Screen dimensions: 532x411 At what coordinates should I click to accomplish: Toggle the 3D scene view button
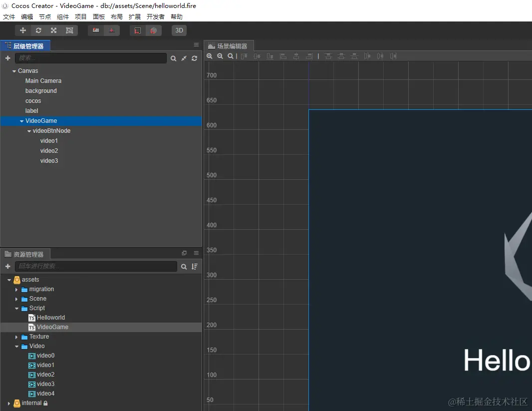pyautogui.click(x=179, y=30)
